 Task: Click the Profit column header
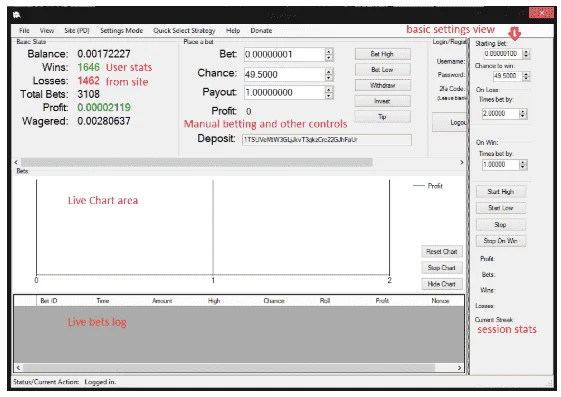[x=382, y=301]
